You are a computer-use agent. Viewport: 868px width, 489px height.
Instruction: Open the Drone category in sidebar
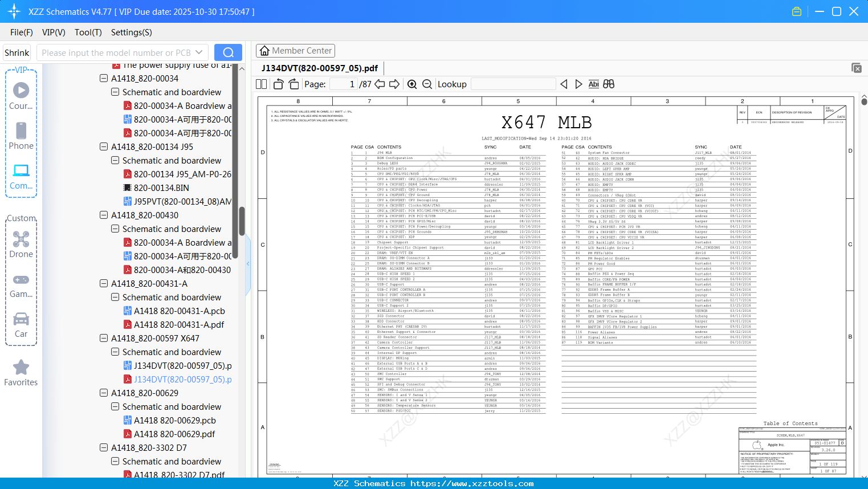21,244
